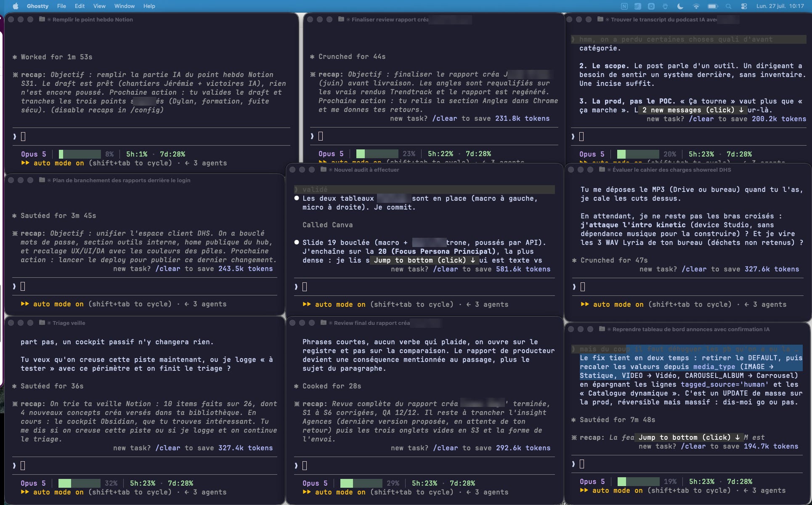Click 'Called Canva' in Nouvel audit window
The width and height of the screenshot is (812, 505).
tap(328, 225)
